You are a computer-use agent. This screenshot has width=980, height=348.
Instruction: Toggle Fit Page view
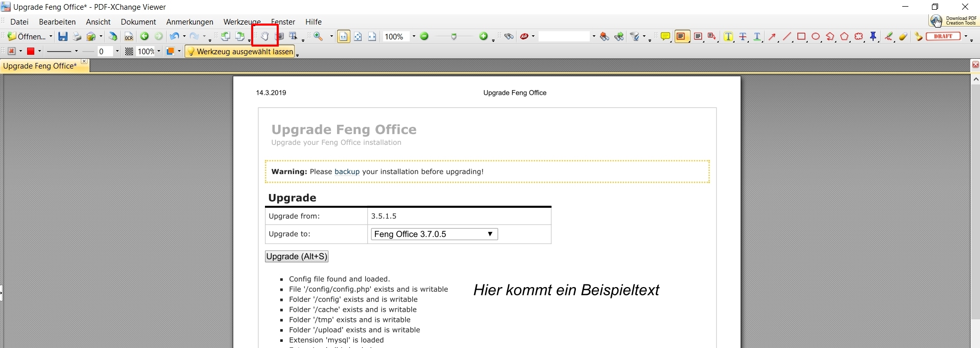click(358, 36)
